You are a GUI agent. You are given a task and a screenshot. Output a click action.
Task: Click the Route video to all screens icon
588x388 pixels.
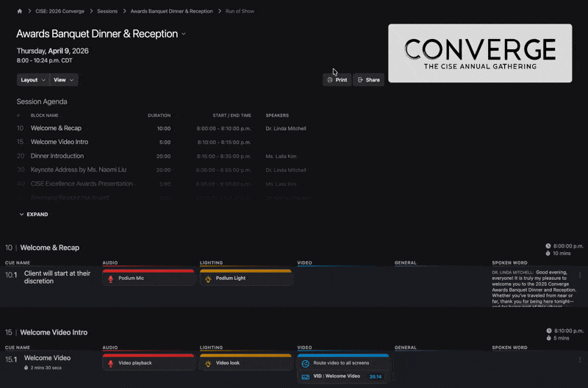(306, 363)
